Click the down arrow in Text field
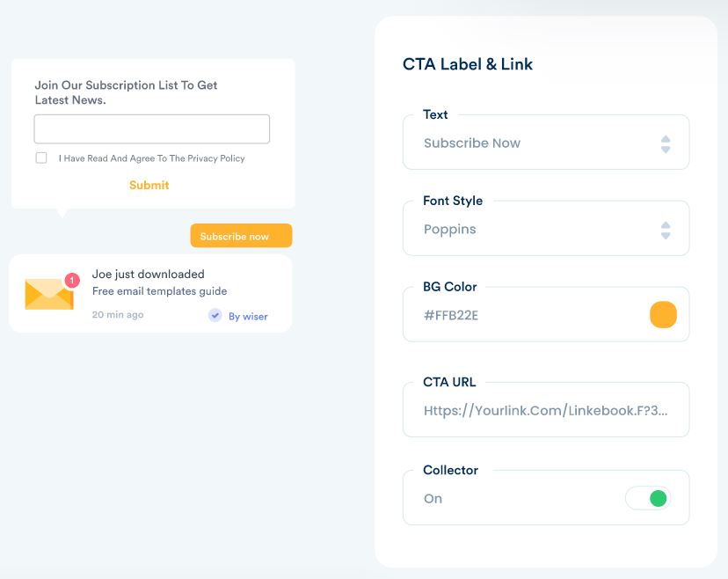Image resolution: width=728 pixels, height=579 pixels. (x=666, y=150)
